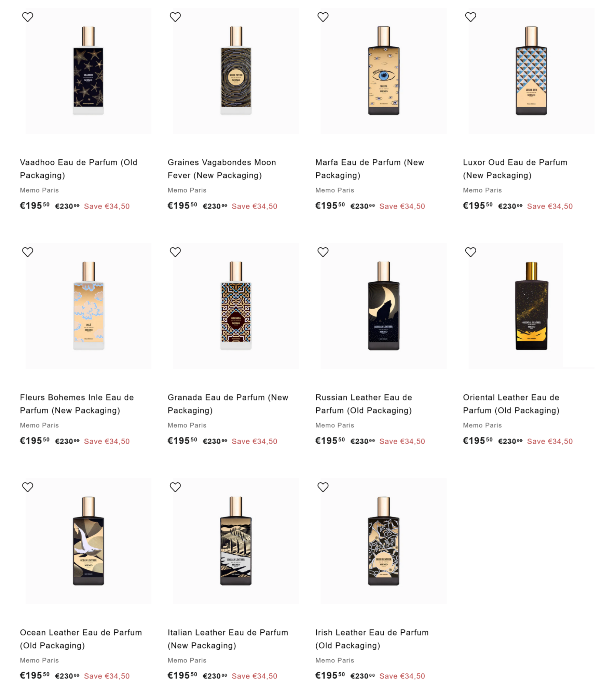Viewport: 616px width, 700px height.
Task: Select the Irish Leather bottle image
Action: (383, 541)
